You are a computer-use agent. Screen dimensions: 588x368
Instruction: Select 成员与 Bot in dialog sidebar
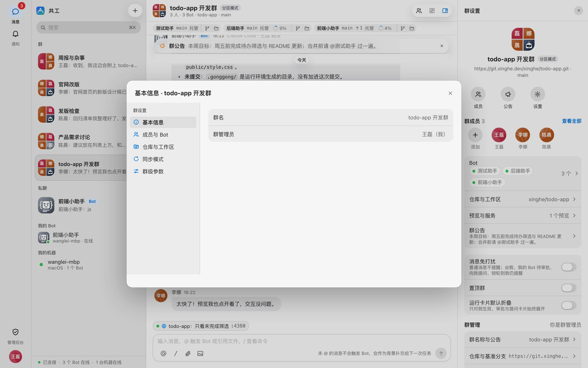click(x=163, y=135)
